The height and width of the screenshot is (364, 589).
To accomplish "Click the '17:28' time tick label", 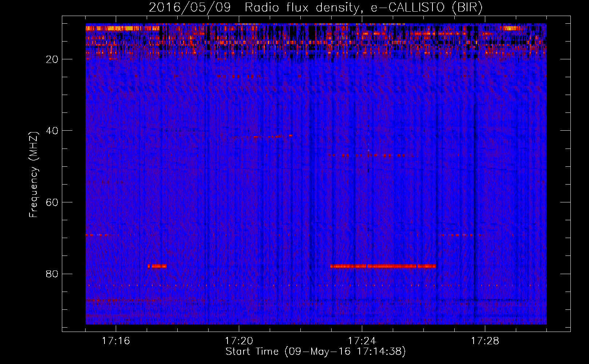I will tap(485, 341).
